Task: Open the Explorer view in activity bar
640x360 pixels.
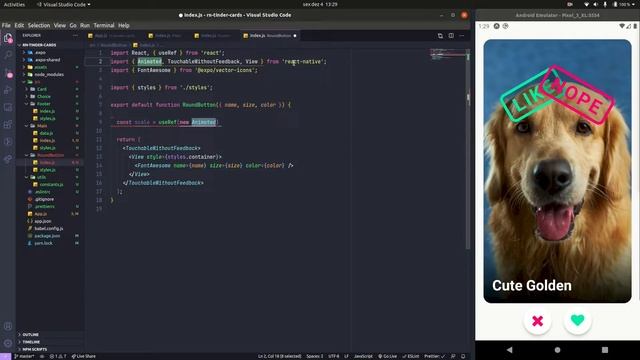Action: 8,38
